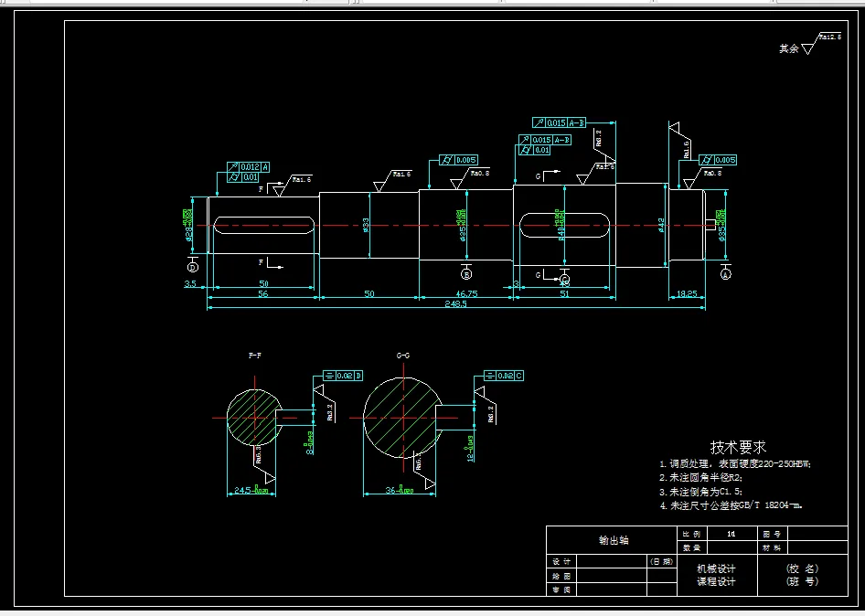Select the 设计 label cell
The height and width of the screenshot is (616, 865).
click(561, 561)
